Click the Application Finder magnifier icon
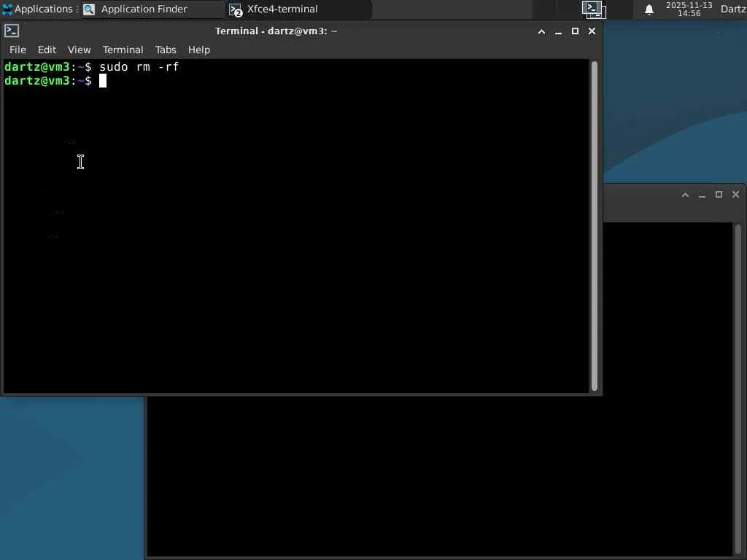The width and height of the screenshot is (747, 560). click(89, 9)
